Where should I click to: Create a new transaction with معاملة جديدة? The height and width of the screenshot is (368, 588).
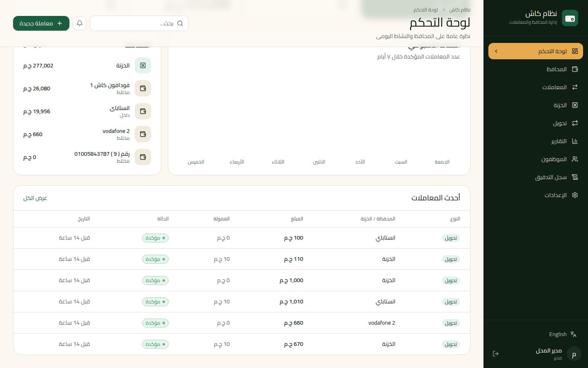pyautogui.click(x=41, y=23)
